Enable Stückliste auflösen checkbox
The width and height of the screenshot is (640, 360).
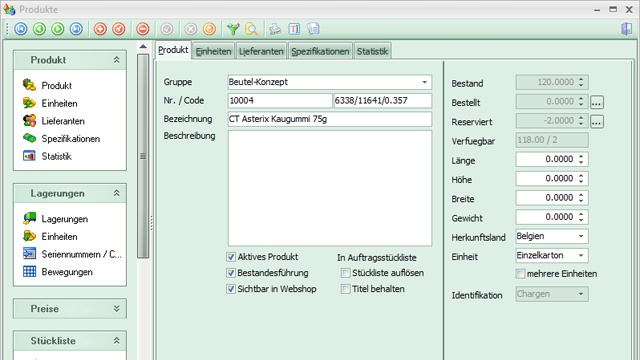tap(345, 273)
